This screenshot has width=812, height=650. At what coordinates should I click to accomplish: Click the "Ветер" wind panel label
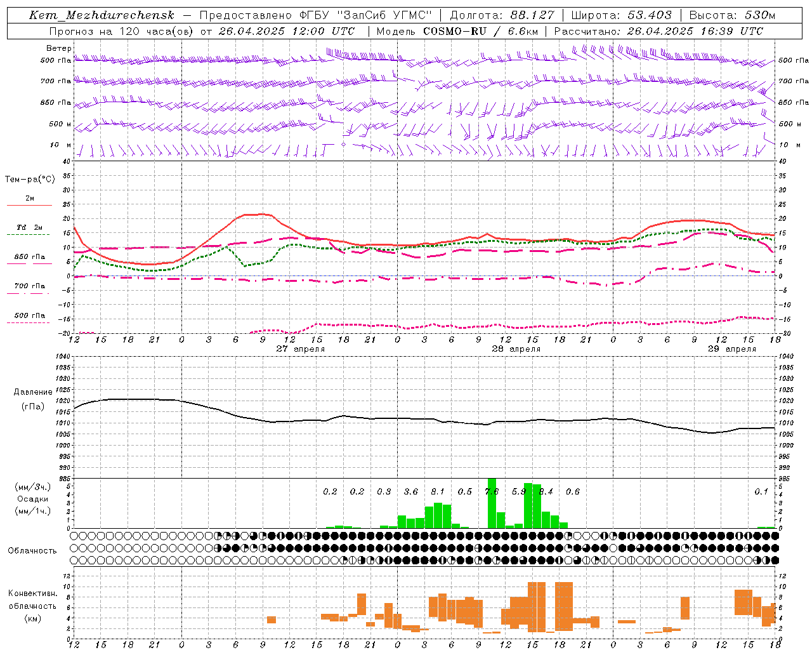pos(59,48)
